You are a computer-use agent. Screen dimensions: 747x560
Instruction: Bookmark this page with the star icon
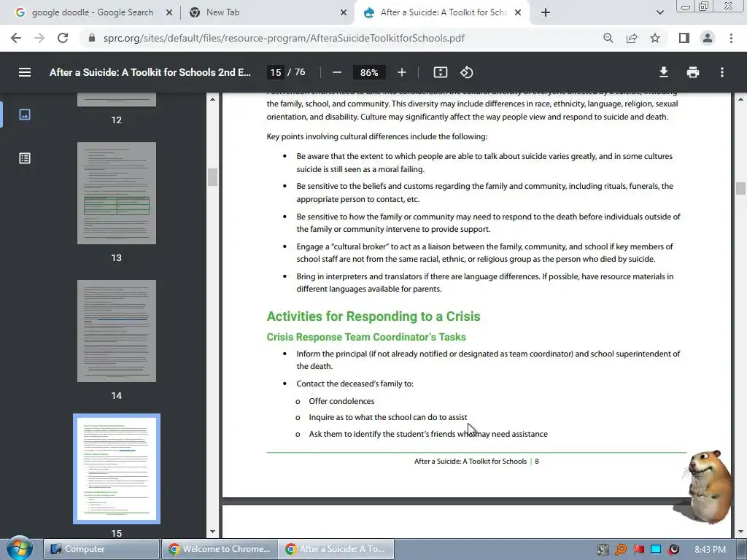(655, 38)
